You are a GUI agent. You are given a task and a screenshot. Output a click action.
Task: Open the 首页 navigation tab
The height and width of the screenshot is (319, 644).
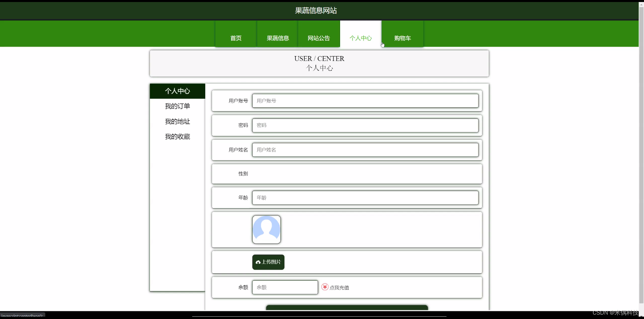(x=235, y=38)
